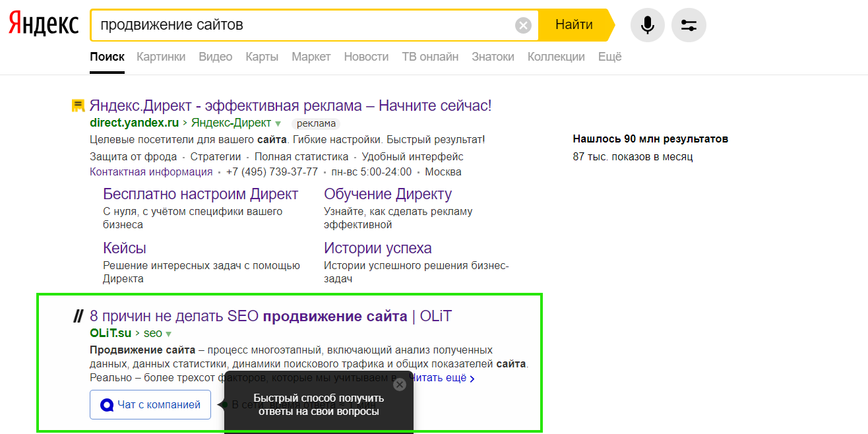Open the Чат с компанией button
This screenshot has height=434, width=868.
150,404
